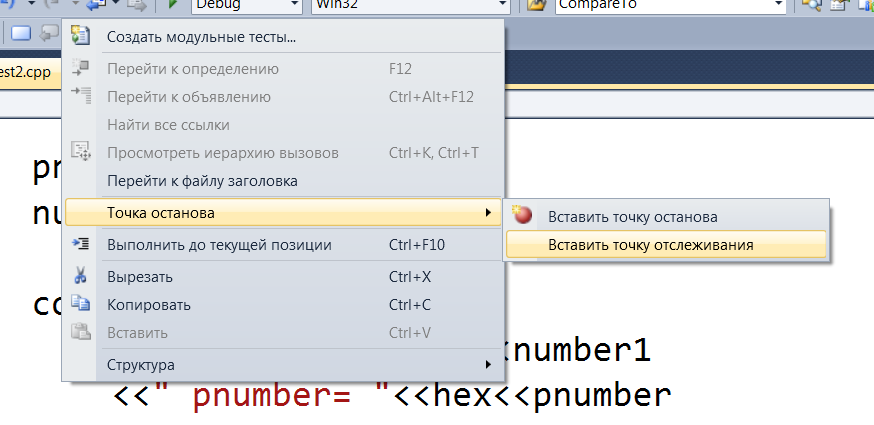The width and height of the screenshot is (874, 425).
Task: Click the red breakpoint icon in the submenu
Action: pyautogui.click(x=522, y=215)
